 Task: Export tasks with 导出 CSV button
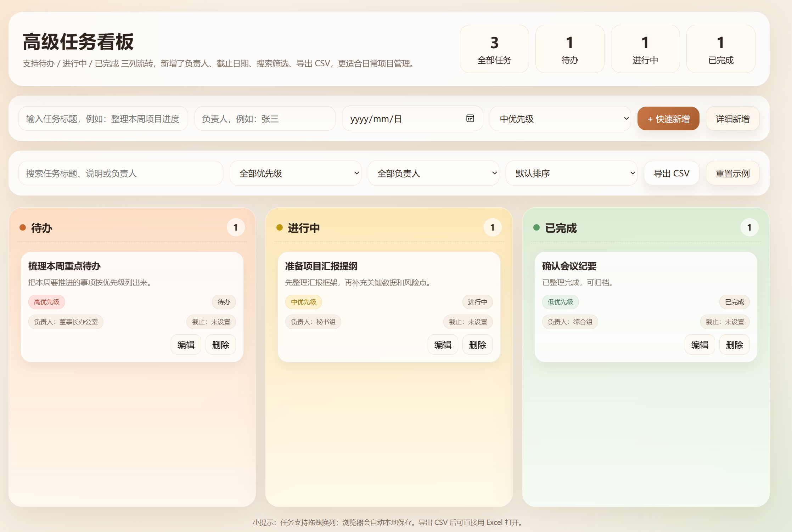point(671,173)
